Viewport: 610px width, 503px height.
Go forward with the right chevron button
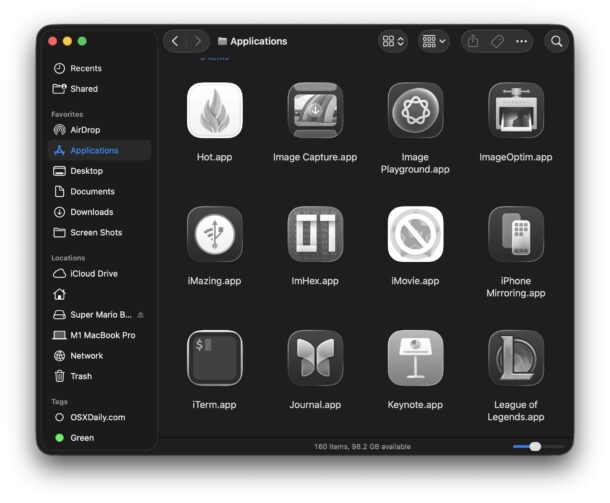click(x=198, y=41)
